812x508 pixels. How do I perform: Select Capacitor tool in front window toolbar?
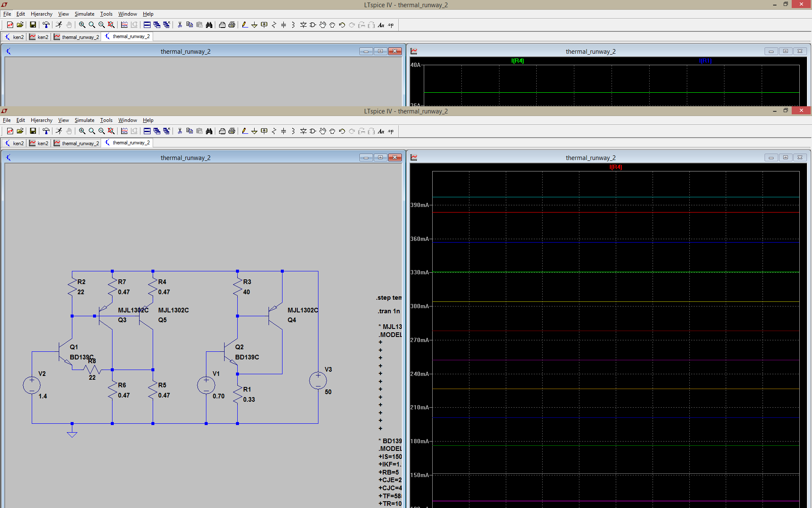tap(284, 131)
